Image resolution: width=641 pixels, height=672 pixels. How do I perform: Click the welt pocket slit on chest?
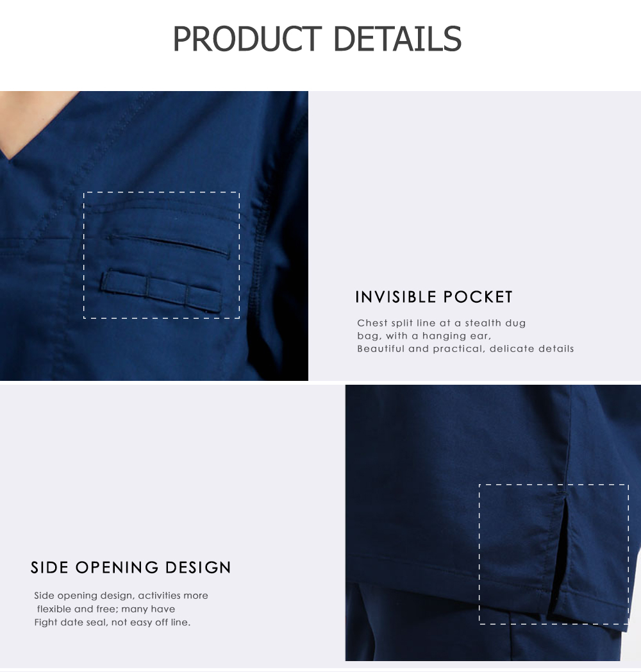point(168,245)
